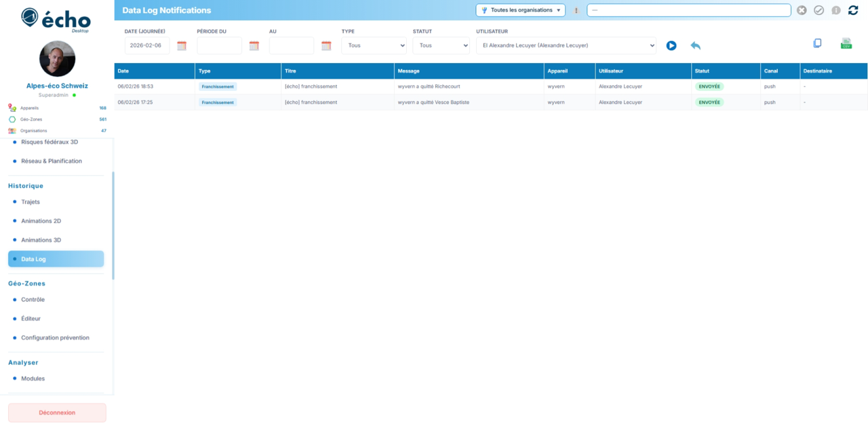Open the Toutes les organisations dropdown
The width and height of the screenshot is (868, 430).
pos(520,10)
